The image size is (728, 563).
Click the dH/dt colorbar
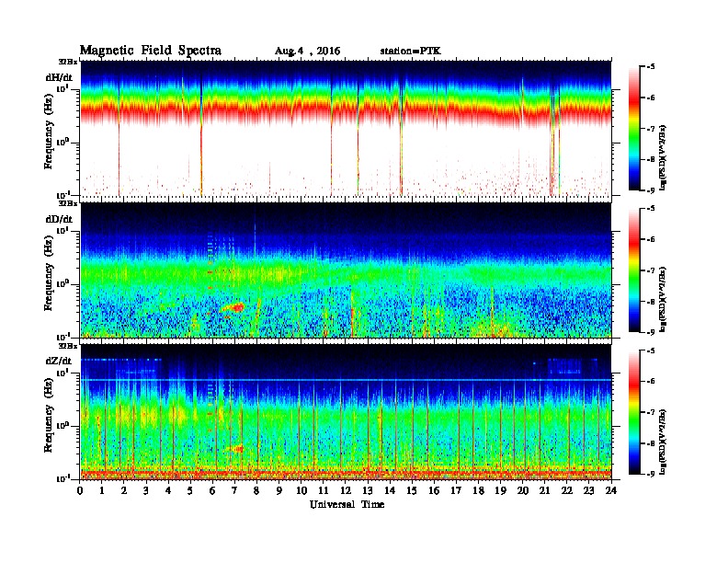pos(634,128)
